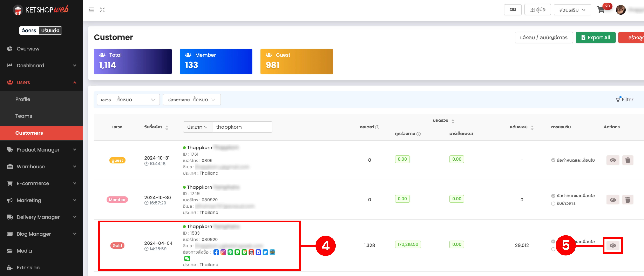
Task: Click the Gold level badge
Action: [x=117, y=246]
